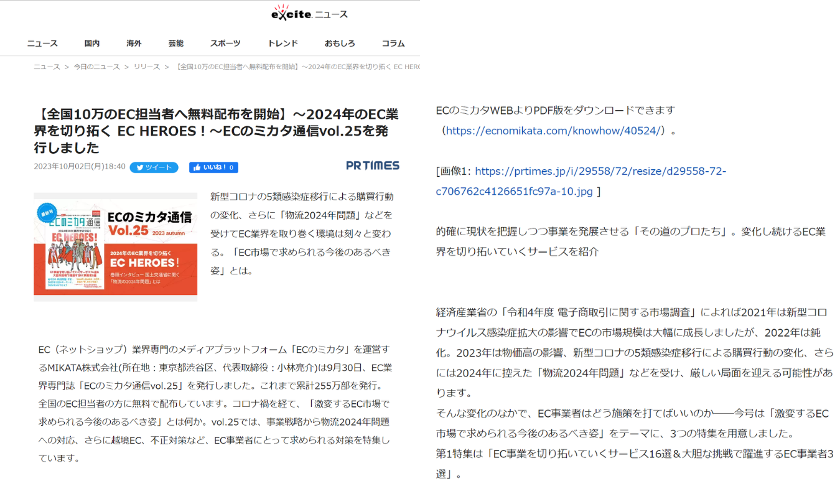Select the paragraph starting 的確に現状を把握しつつ

pos(631,241)
